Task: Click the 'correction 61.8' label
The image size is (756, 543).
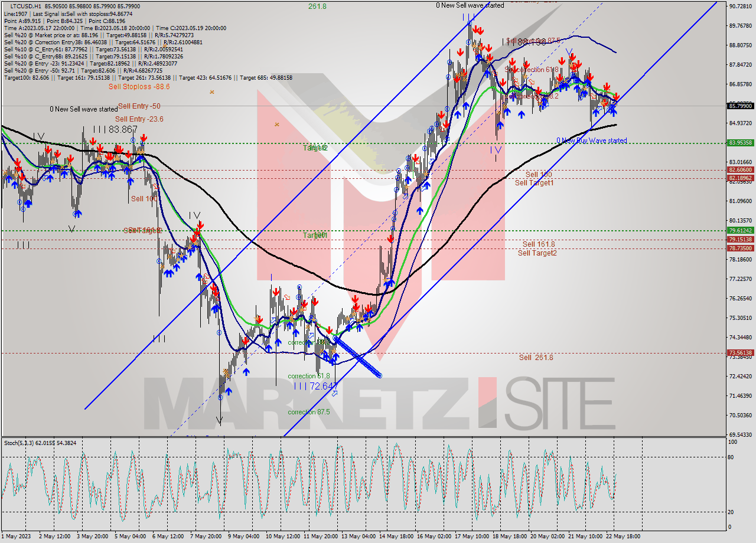Action: [308, 376]
